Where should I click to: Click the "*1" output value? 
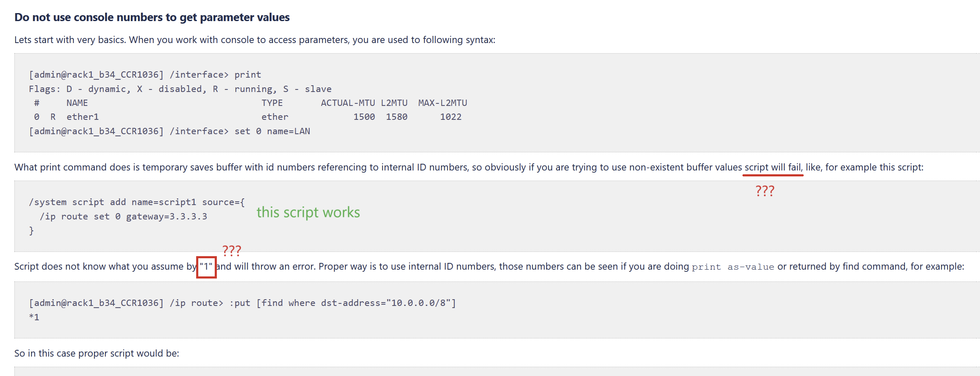coord(34,317)
